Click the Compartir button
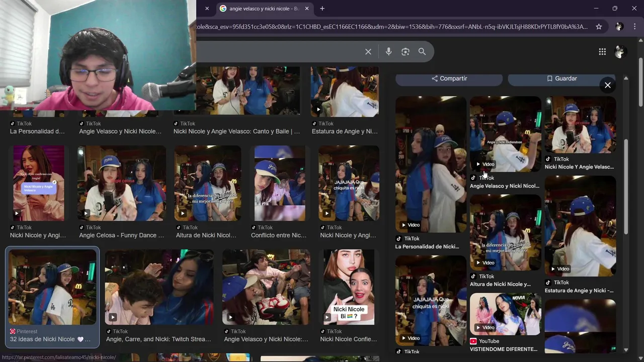Viewport: 644px width, 362px height. pyautogui.click(x=449, y=78)
